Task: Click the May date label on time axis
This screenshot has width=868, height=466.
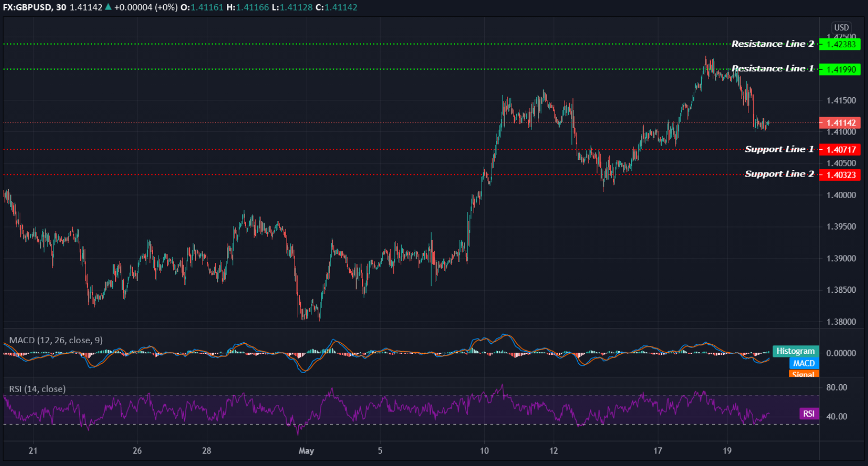Action: pos(306,451)
